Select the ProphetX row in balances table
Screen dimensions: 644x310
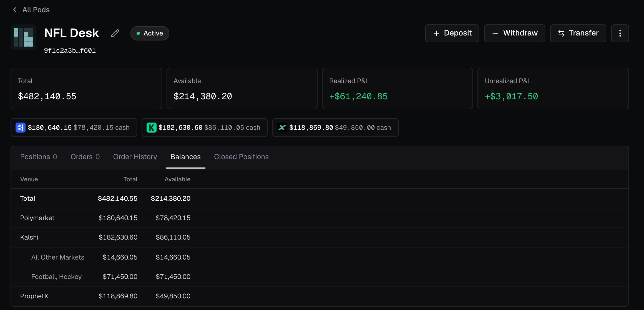(x=320, y=296)
